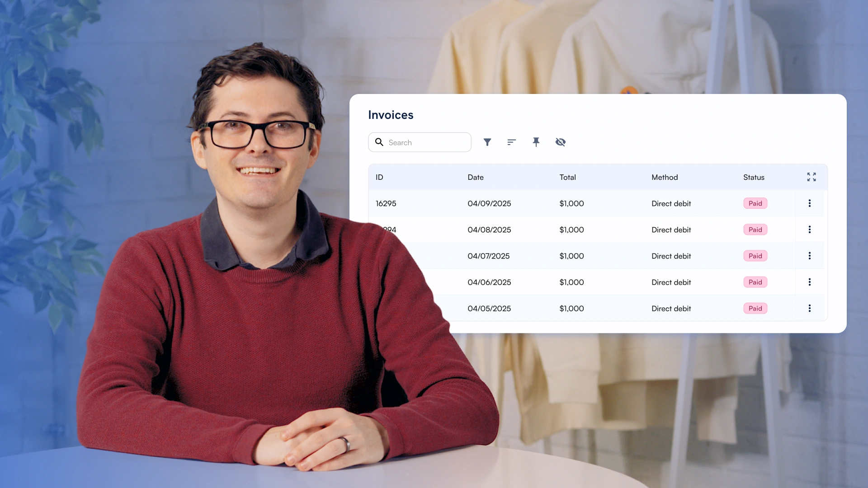Open three-dot menu for 04/07/2025 invoice
Viewport: 868px width, 488px height.
809,256
